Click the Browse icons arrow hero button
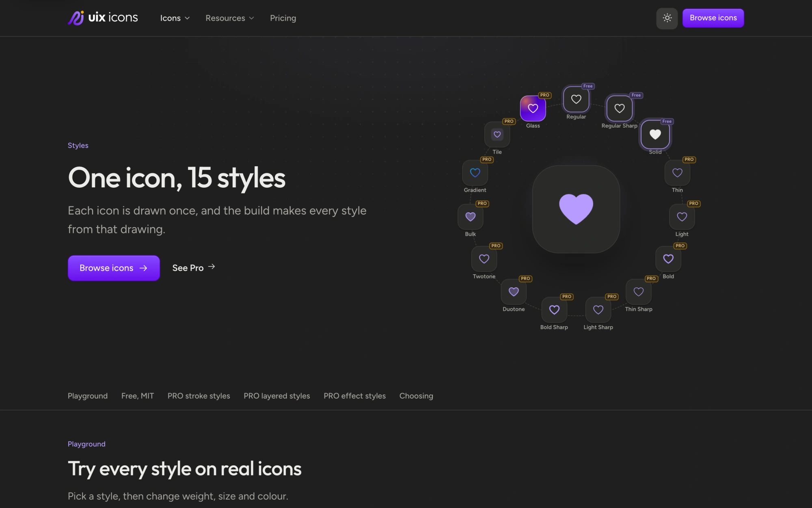Screen dimensions: 812x508 pyautogui.click(x=114, y=268)
